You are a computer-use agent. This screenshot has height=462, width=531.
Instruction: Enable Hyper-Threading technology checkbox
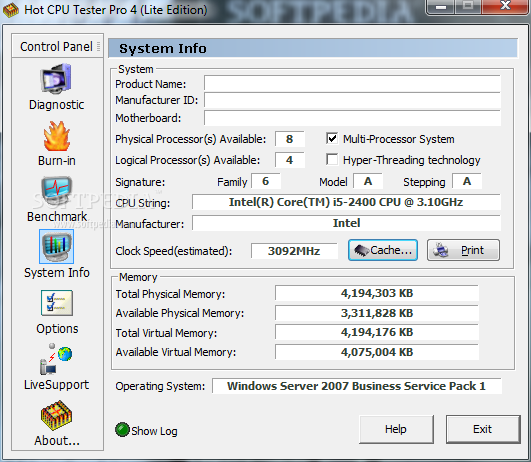332,159
